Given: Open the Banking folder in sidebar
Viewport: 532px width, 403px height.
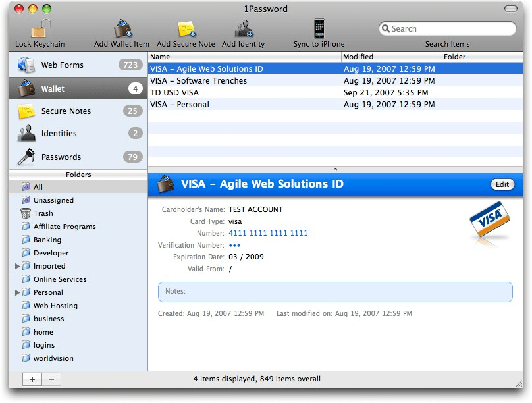Looking at the screenshot, I should (47, 240).
